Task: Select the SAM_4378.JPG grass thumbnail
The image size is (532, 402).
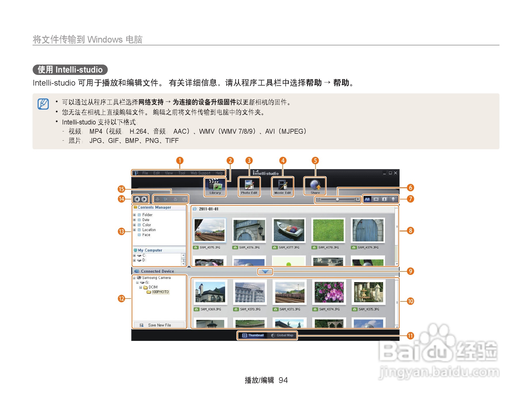Action: pos(328,230)
